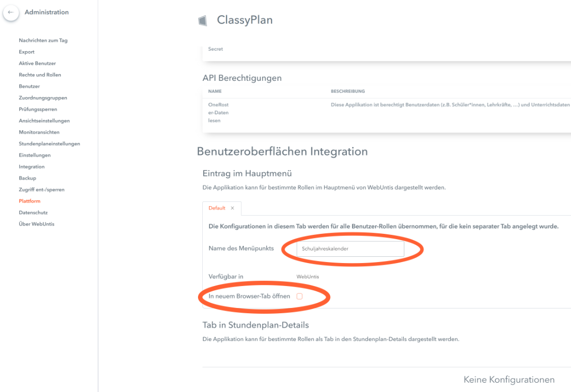This screenshot has height=392, width=571.
Task: Click the 'API Berechtigungen' heading
Action: pos(242,78)
